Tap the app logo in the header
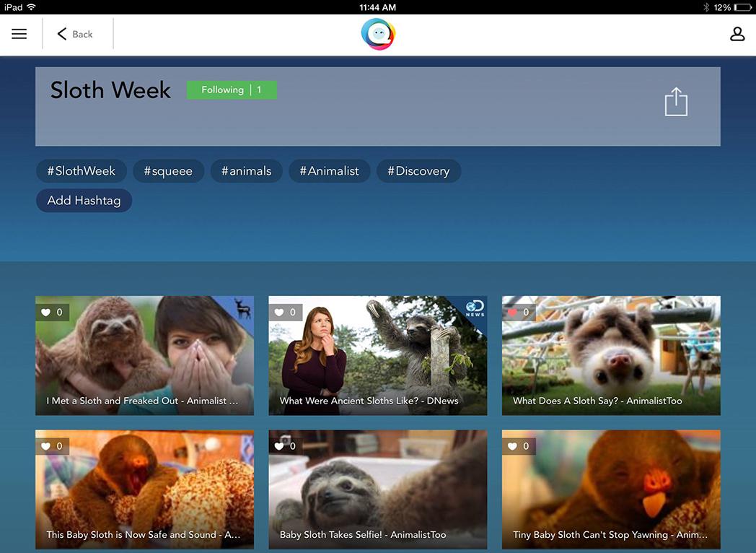 (x=378, y=34)
